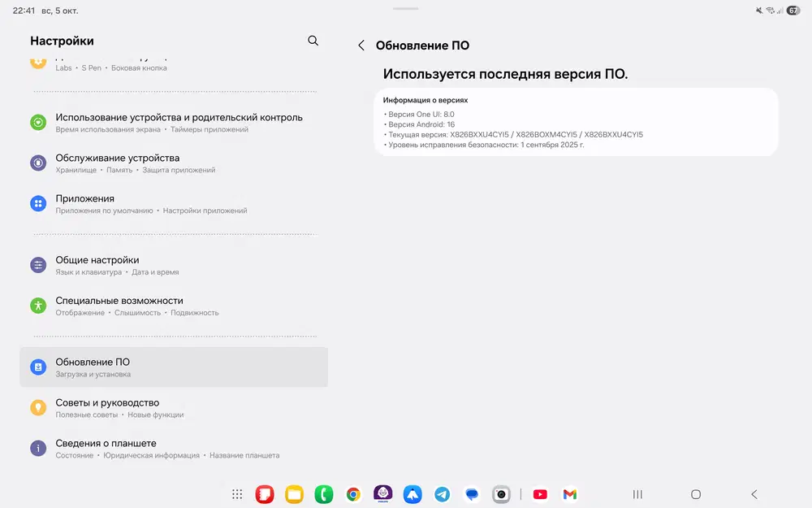Open Сведения о планшете settings
The height and width of the screenshot is (508, 812).
tap(174, 449)
